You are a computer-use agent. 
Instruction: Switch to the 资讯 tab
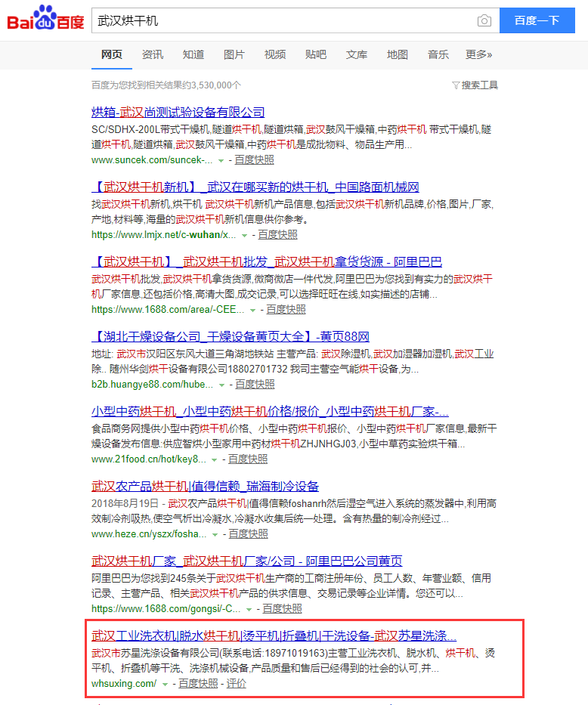(153, 55)
